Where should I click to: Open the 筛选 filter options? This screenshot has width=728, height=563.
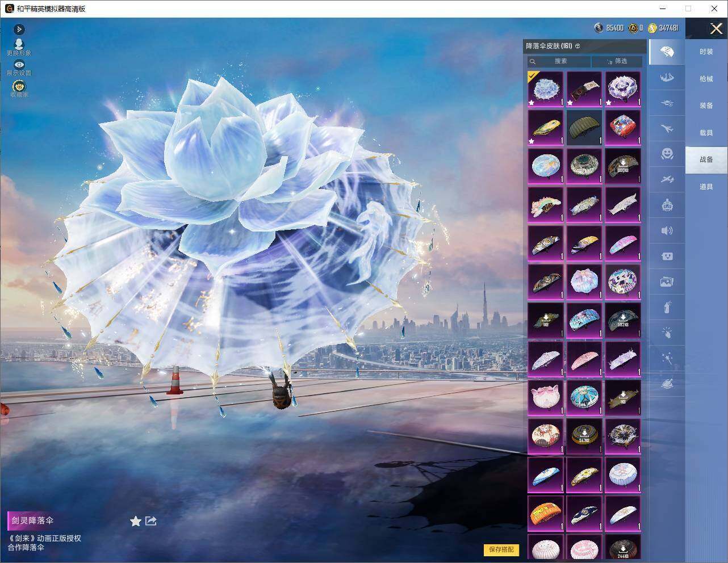click(617, 61)
